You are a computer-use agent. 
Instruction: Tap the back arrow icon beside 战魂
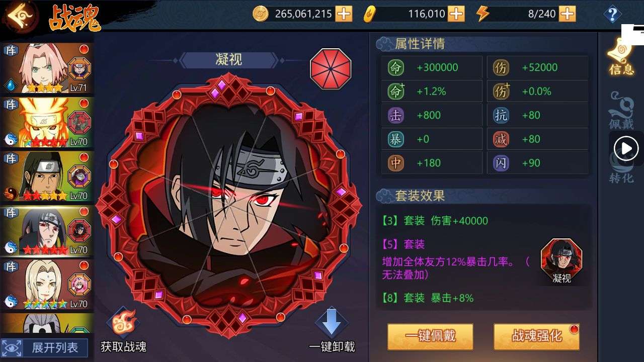(x=21, y=16)
